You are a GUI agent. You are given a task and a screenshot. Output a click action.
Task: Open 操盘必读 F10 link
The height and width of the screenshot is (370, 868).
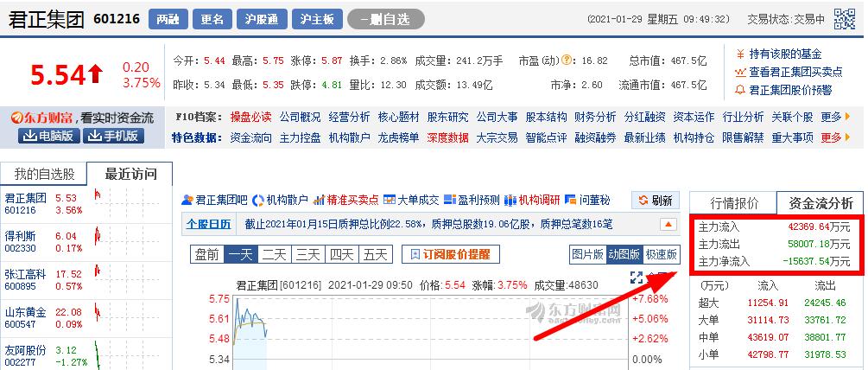pos(250,118)
